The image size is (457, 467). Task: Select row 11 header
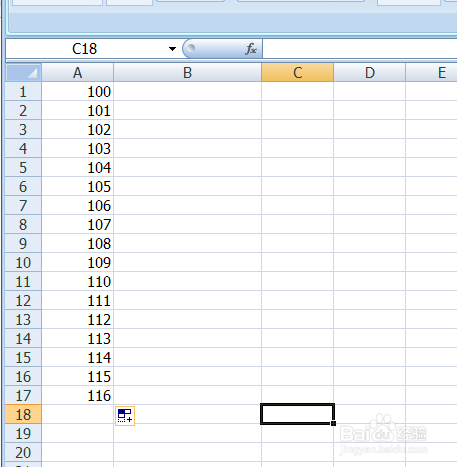[x=23, y=281]
